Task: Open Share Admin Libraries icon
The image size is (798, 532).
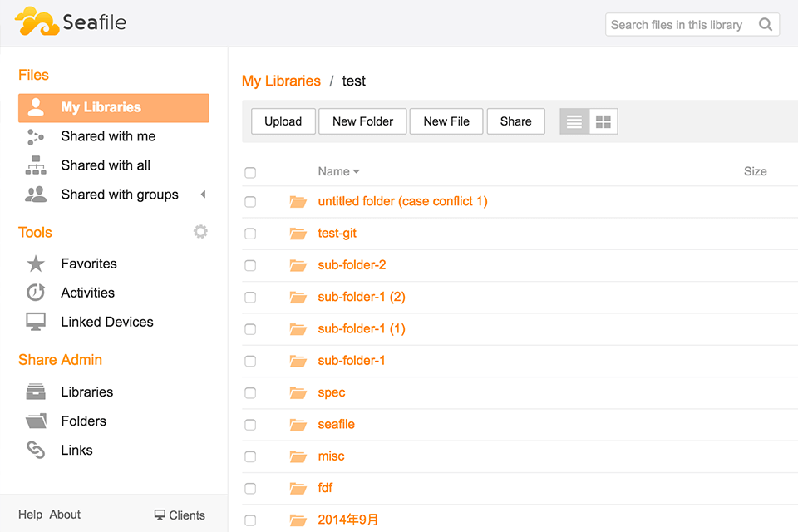Action: (x=35, y=391)
